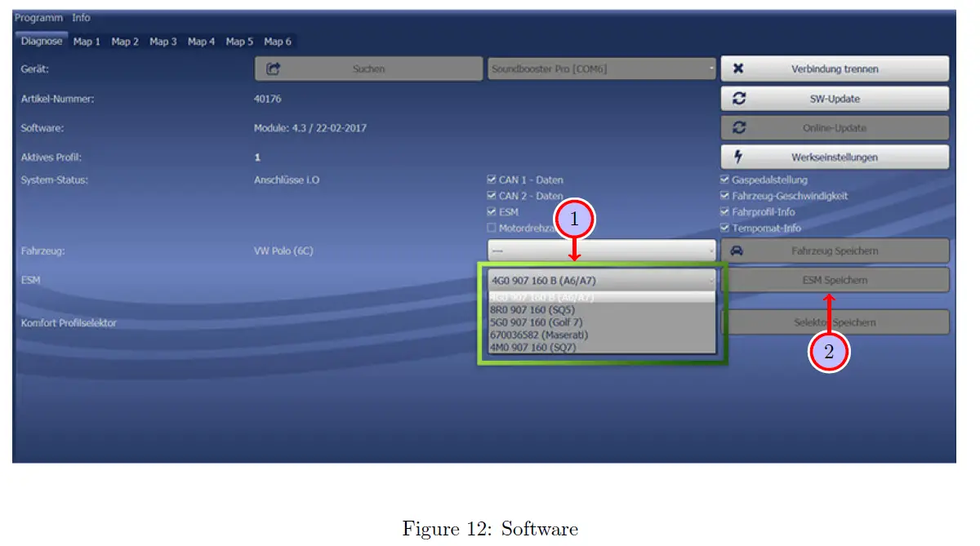980x546 pixels.
Task: Toggle the Gaspedalstellung checkbox
Action: [x=724, y=180]
